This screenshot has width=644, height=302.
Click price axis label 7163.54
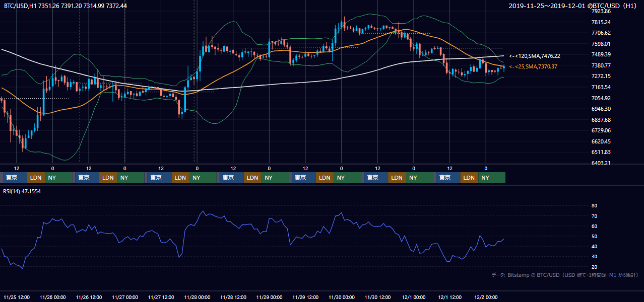point(601,87)
